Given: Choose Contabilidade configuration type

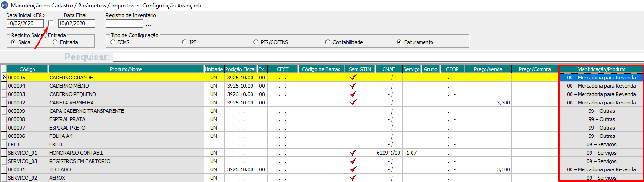Looking at the screenshot, I should click(x=328, y=42).
